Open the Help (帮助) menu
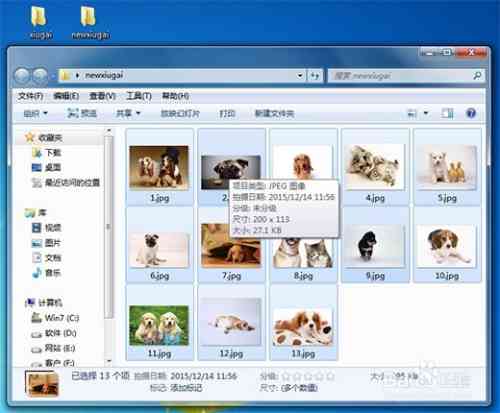 click(x=175, y=96)
